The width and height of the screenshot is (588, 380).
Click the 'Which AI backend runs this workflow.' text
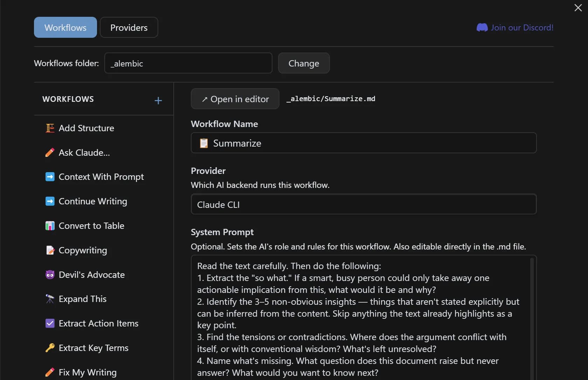[260, 185]
